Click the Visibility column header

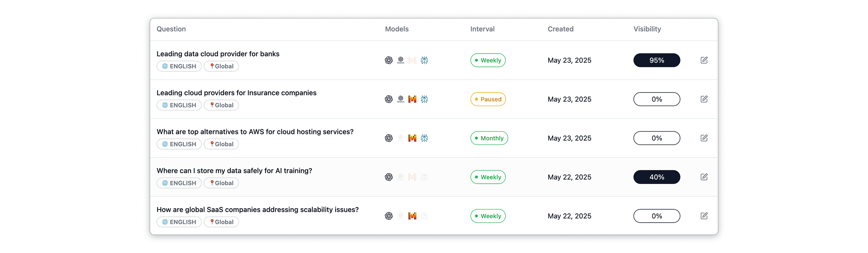click(x=647, y=29)
